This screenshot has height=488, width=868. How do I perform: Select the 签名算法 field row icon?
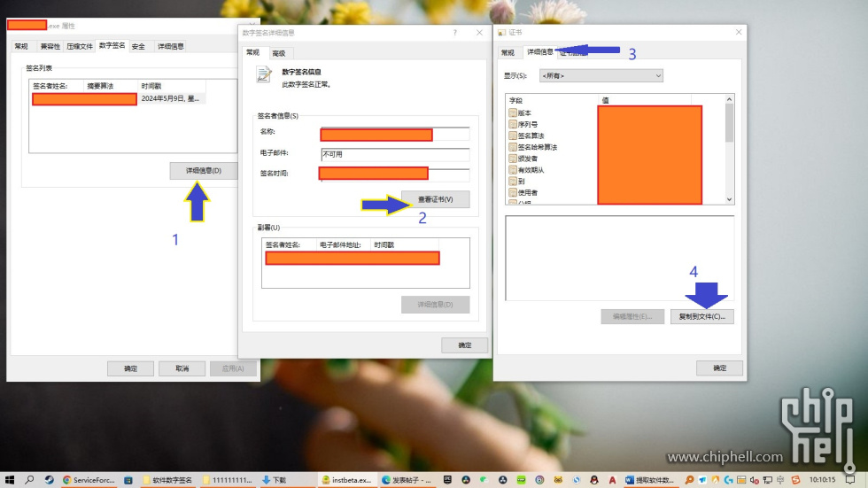point(513,136)
